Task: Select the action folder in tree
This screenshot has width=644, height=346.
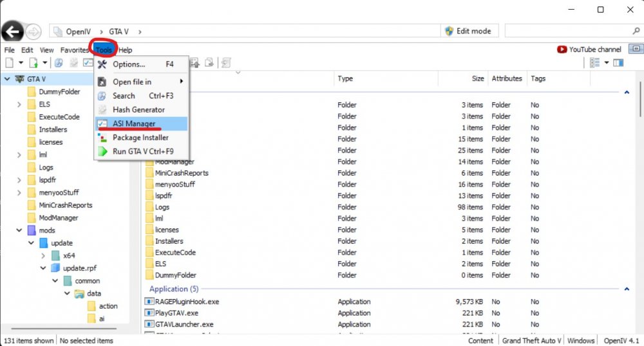Action: click(108, 306)
